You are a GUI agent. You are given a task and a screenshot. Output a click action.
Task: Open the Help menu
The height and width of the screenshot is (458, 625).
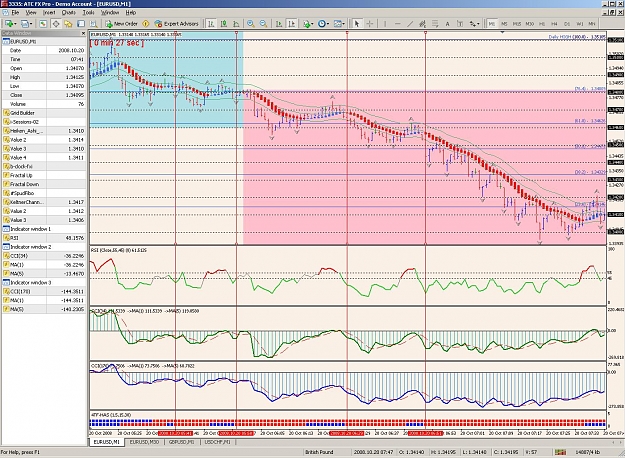pyautogui.click(x=131, y=13)
